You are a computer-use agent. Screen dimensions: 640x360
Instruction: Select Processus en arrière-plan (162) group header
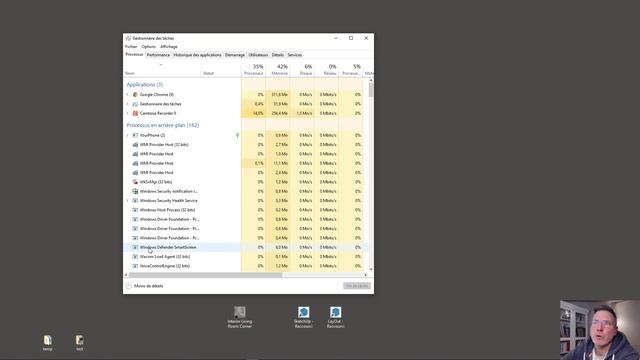(x=162, y=125)
